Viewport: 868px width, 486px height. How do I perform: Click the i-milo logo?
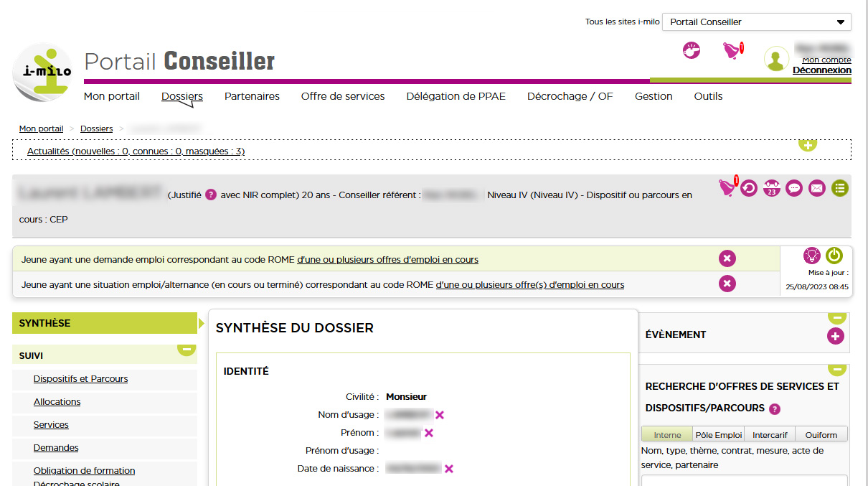coord(43,72)
